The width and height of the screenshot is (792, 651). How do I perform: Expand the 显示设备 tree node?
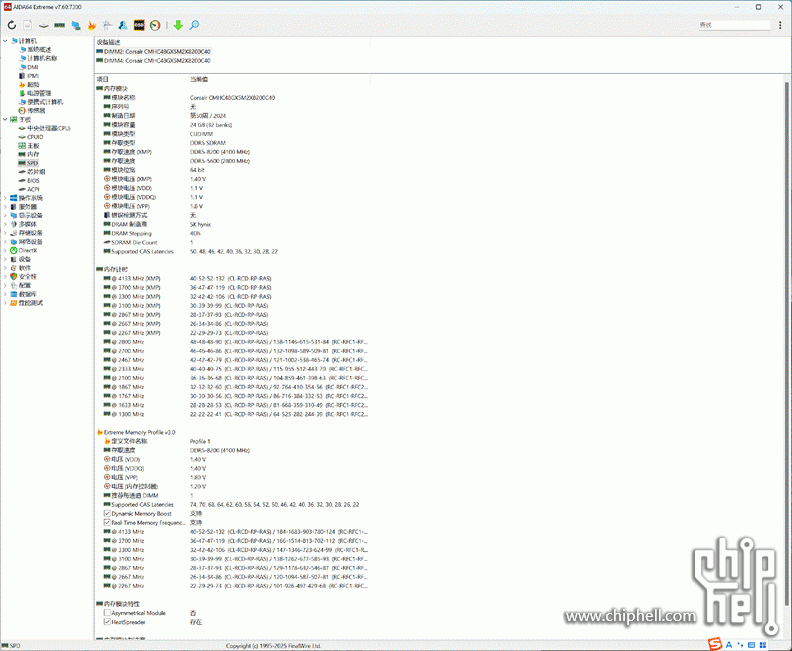(6, 215)
